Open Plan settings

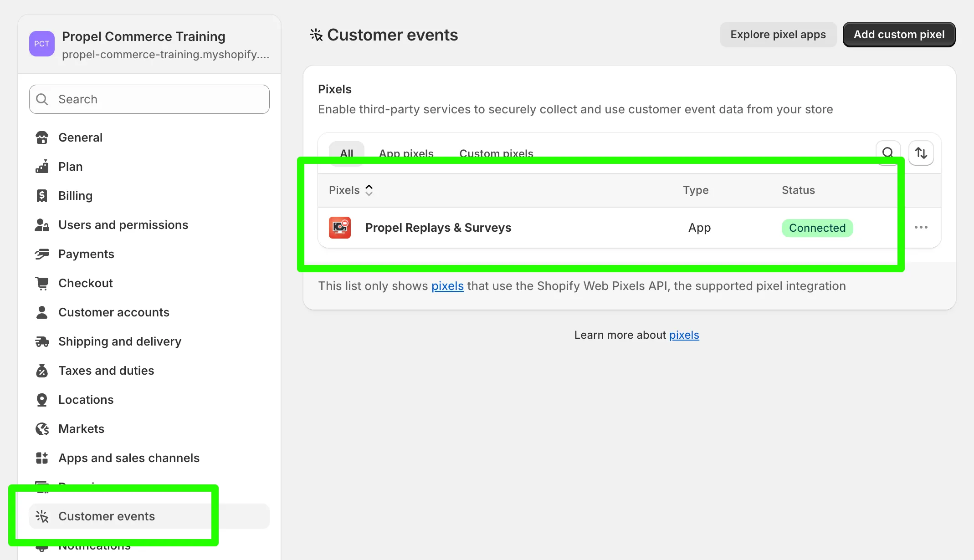point(149,167)
